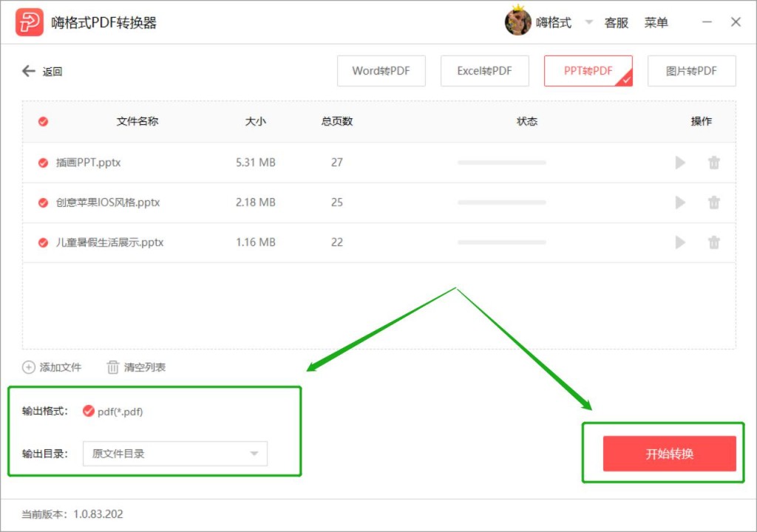
Task: Click the 1.16 MB size value
Action: [255, 242]
